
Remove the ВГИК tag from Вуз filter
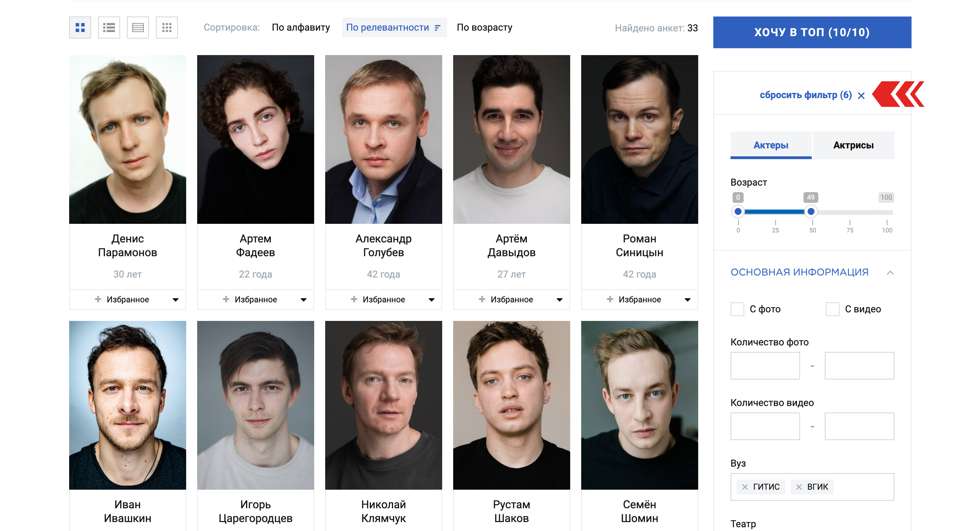[x=799, y=487]
